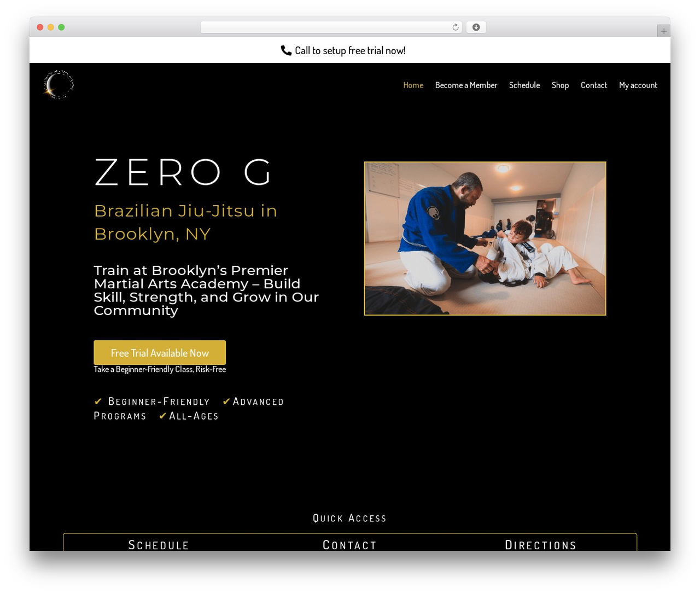Click the 'All-Ages' checkmark text
700x593 pixels.
(189, 416)
